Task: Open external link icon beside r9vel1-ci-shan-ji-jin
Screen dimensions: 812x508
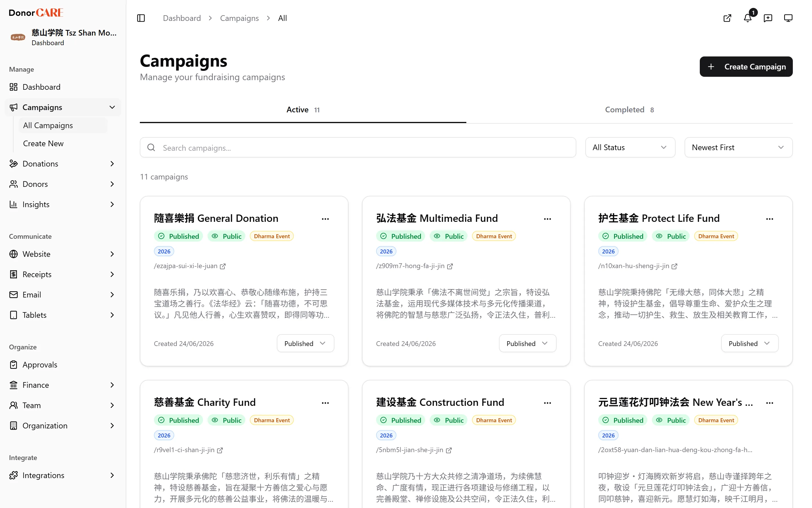Action: (220, 450)
